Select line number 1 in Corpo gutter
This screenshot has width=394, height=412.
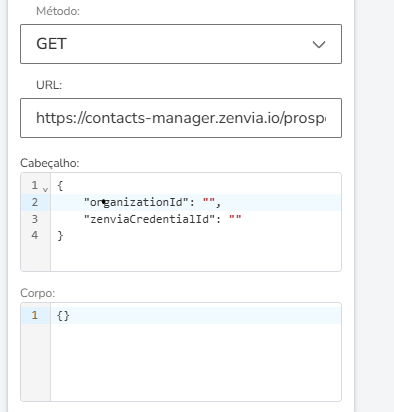tap(35, 315)
